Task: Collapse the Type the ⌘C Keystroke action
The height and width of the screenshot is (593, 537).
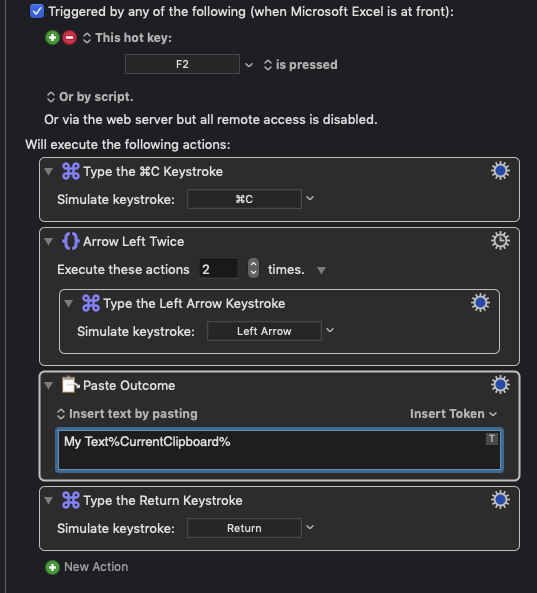Action: [x=48, y=171]
